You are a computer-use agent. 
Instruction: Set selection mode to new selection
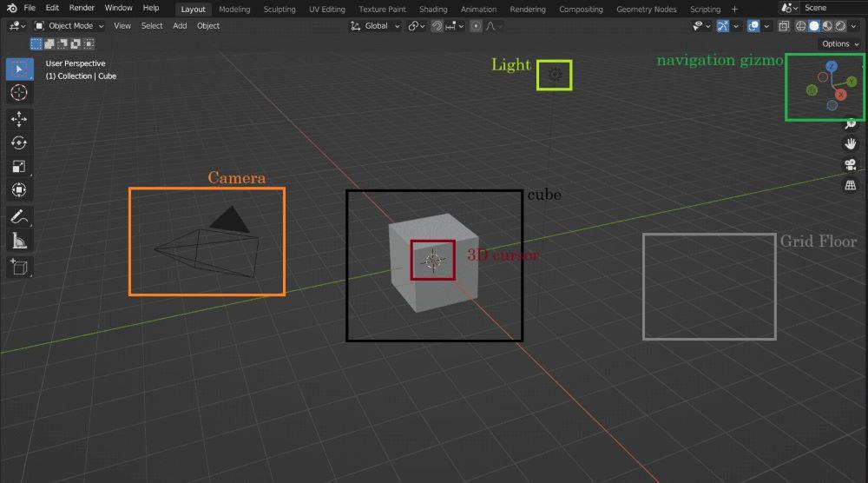point(36,43)
